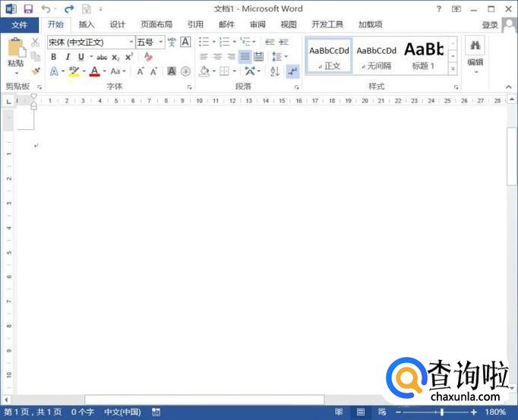The image size is (518, 420).
Task: Open the 编辑 editing group button
Action: (475, 56)
